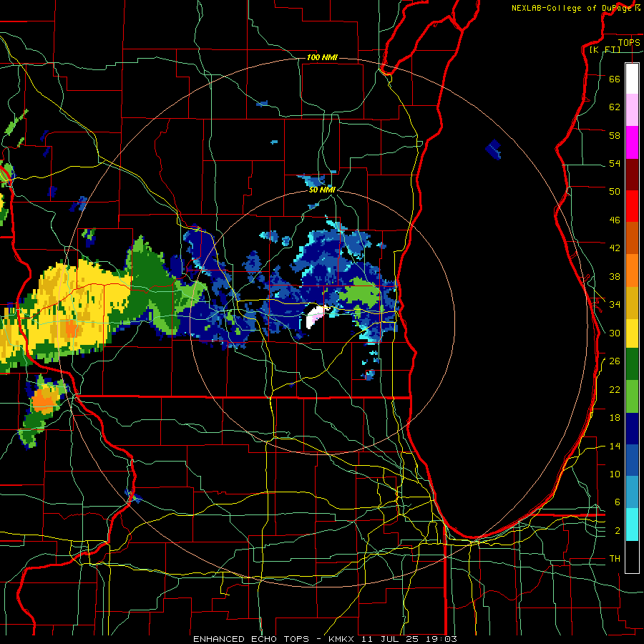Click the 'NEXLAB-College of DuPage' credit text
Screen dimensions: 644x644
point(572,8)
